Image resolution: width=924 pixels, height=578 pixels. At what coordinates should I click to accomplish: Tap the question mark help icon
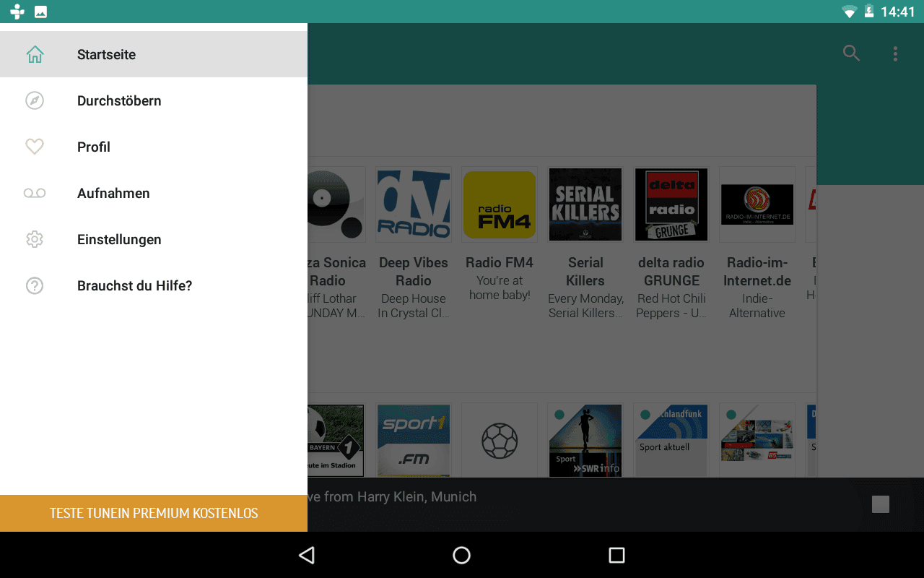[x=35, y=285]
